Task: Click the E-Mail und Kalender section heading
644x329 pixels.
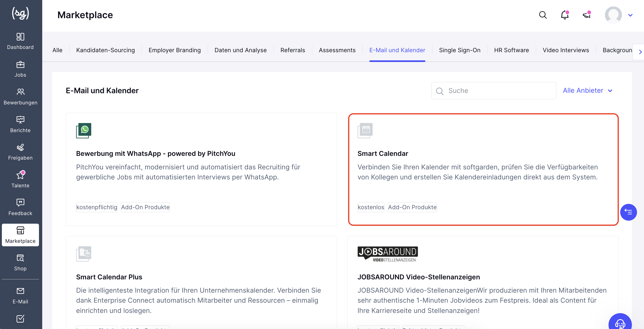Action: (102, 90)
